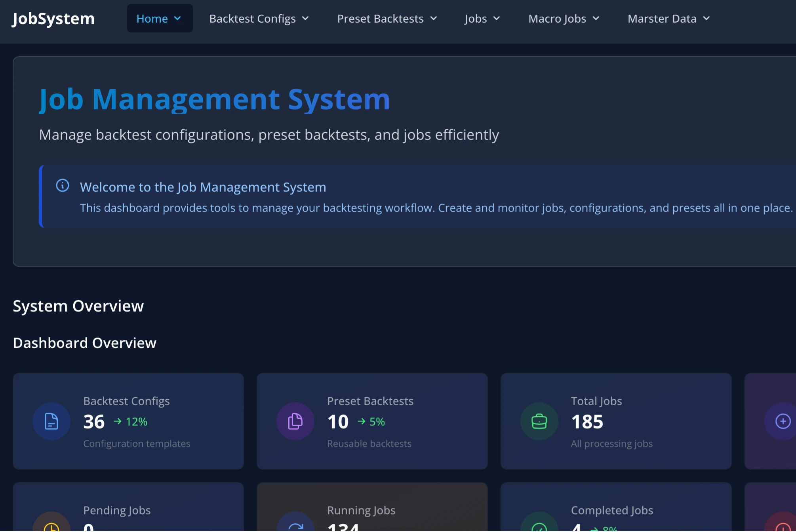Viewport: 796px width, 532px height.
Task: Open the Jobs nav menu
Action: pos(482,19)
